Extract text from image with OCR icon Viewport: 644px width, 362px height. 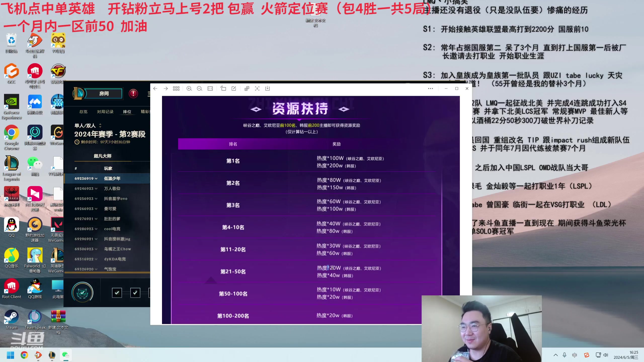click(x=257, y=88)
